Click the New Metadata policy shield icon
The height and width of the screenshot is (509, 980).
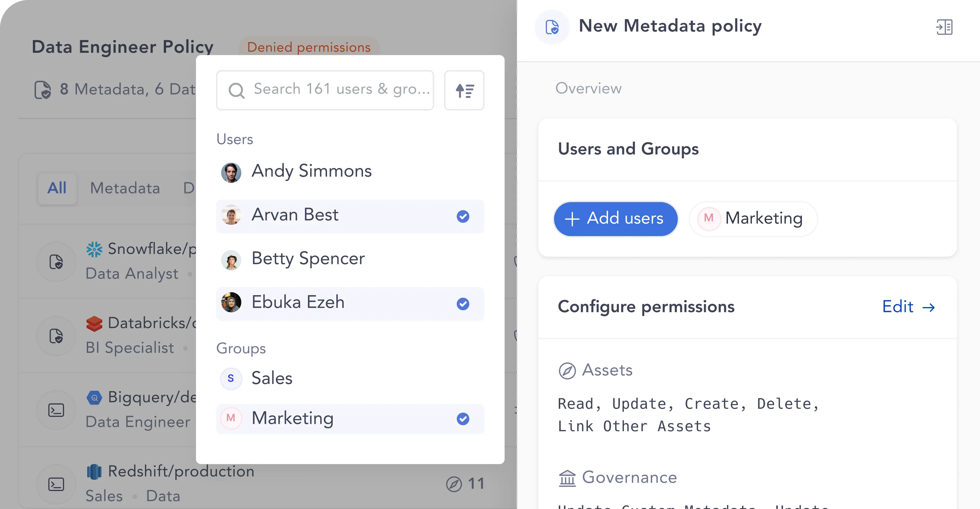pos(552,27)
